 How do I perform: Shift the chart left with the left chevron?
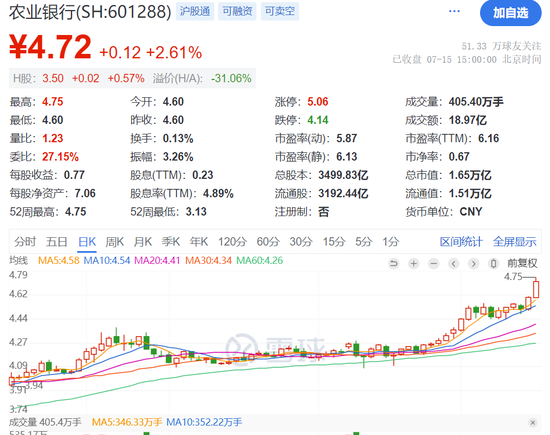tap(454, 263)
